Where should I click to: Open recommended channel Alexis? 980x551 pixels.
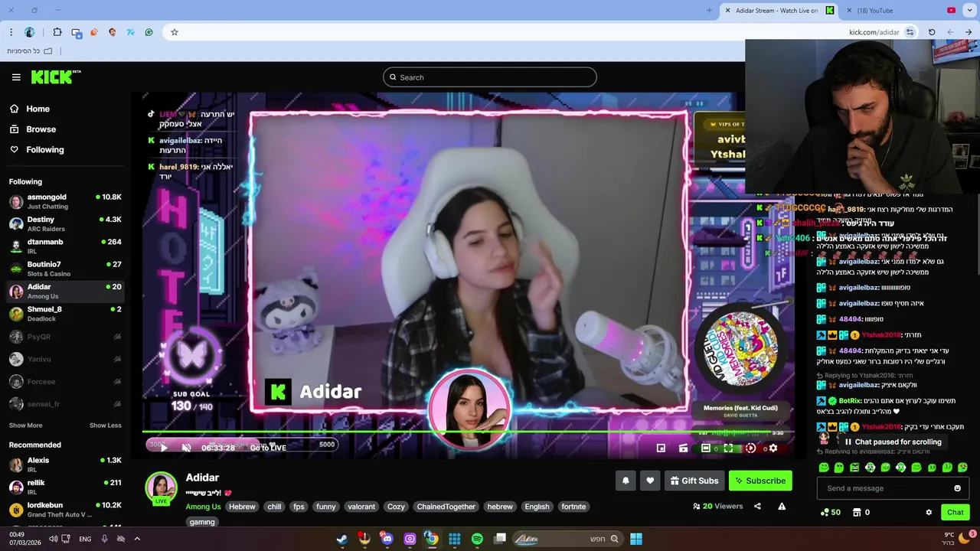(65, 465)
